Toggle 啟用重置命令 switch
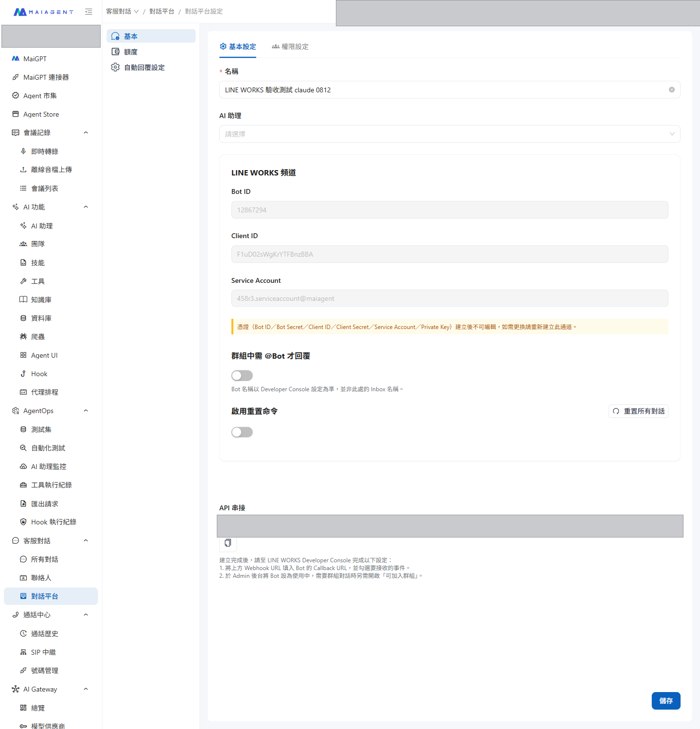 point(242,432)
